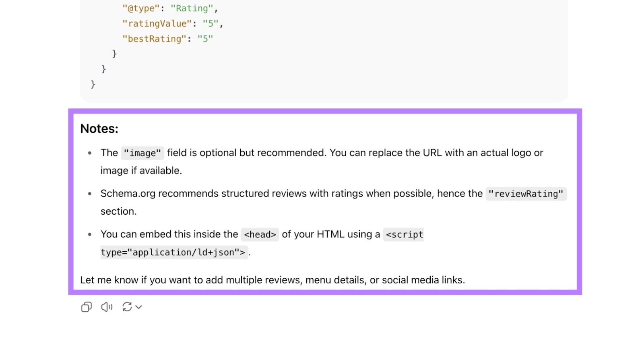Click the <script inline code text
Image resolution: width=644 pixels, height=348 pixels.
point(404,235)
